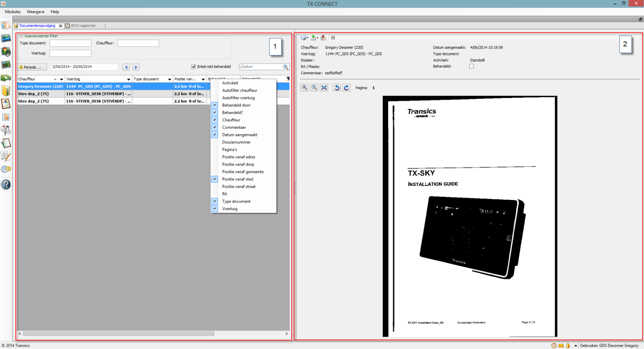The height and width of the screenshot is (349, 644).
Task: Collapse the document details with minus button
Action: pyautogui.click(x=333, y=38)
